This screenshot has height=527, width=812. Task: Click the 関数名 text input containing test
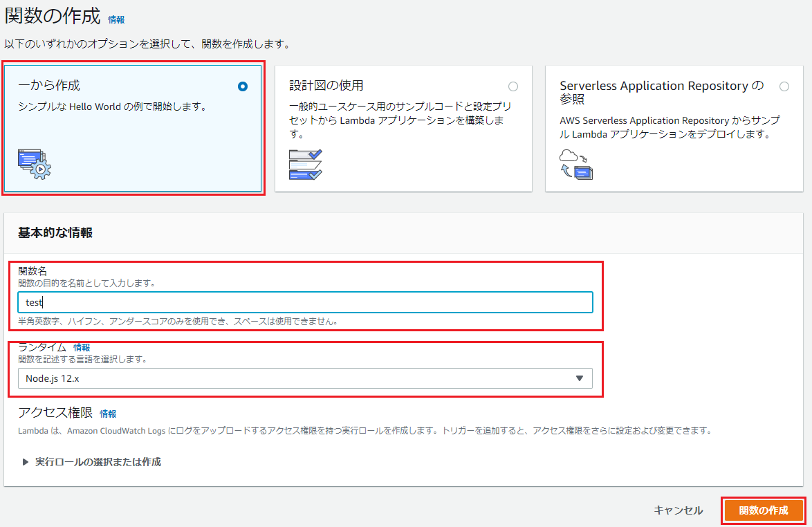click(305, 302)
